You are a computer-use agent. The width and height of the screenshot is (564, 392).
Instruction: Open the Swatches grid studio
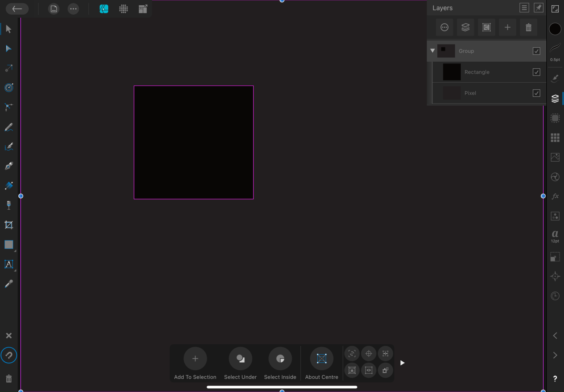555,138
